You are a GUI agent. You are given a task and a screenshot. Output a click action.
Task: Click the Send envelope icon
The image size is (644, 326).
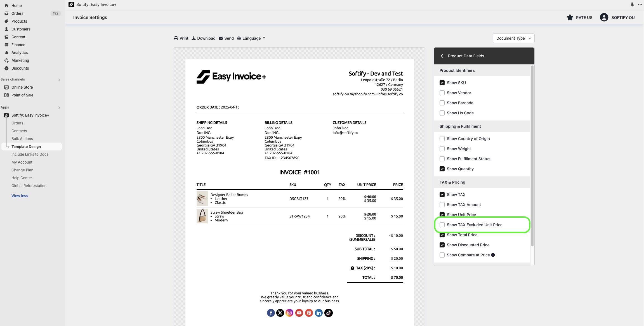click(x=221, y=38)
